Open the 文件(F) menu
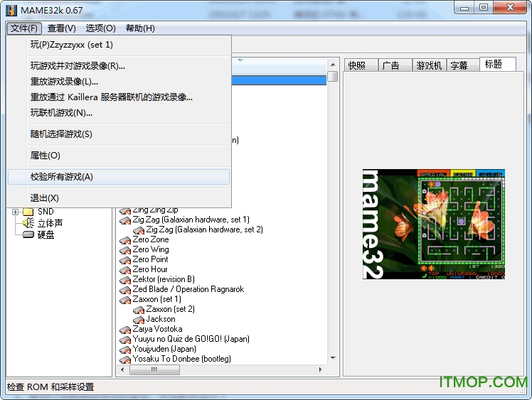This screenshot has width=532, height=400. (23, 28)
